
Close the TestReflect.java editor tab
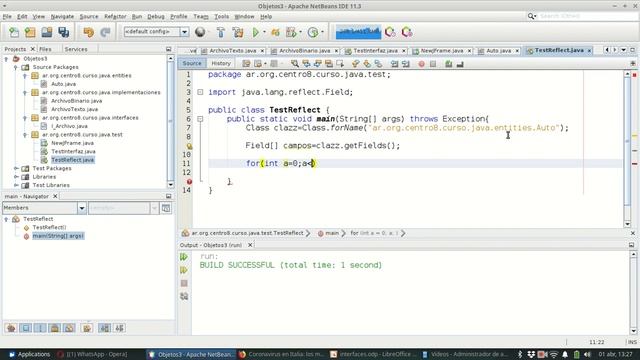click(x=589, y=51)
